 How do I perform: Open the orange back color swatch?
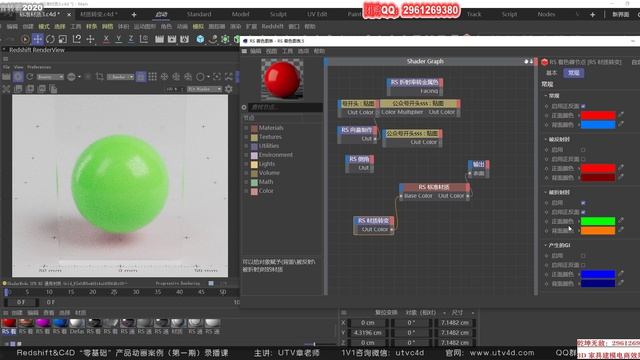(598, 231)
